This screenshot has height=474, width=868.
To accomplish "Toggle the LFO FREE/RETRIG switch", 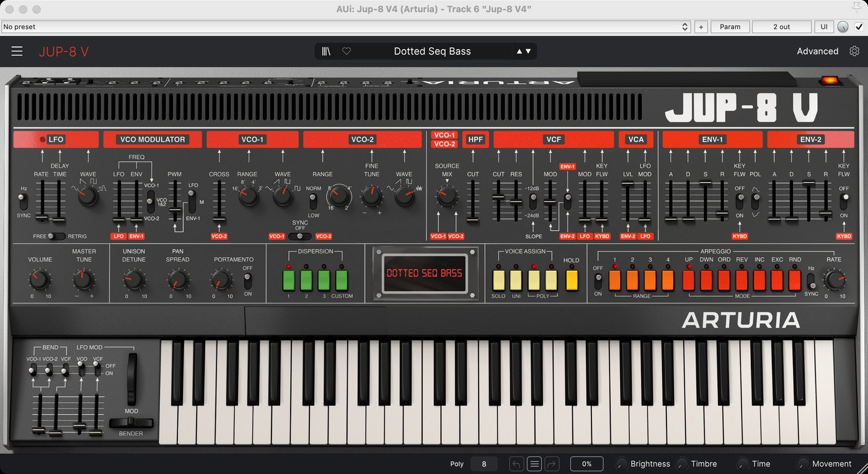I will [x=56, y=236].
